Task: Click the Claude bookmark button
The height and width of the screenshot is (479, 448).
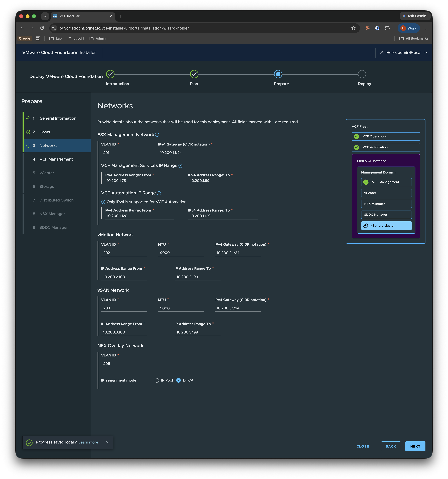Action: pos(24,38)
